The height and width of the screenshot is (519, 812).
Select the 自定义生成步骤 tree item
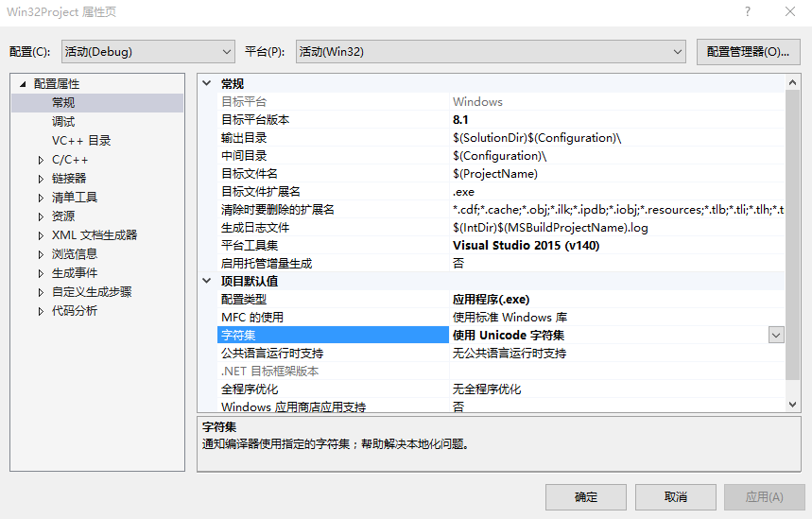[92, 291]
